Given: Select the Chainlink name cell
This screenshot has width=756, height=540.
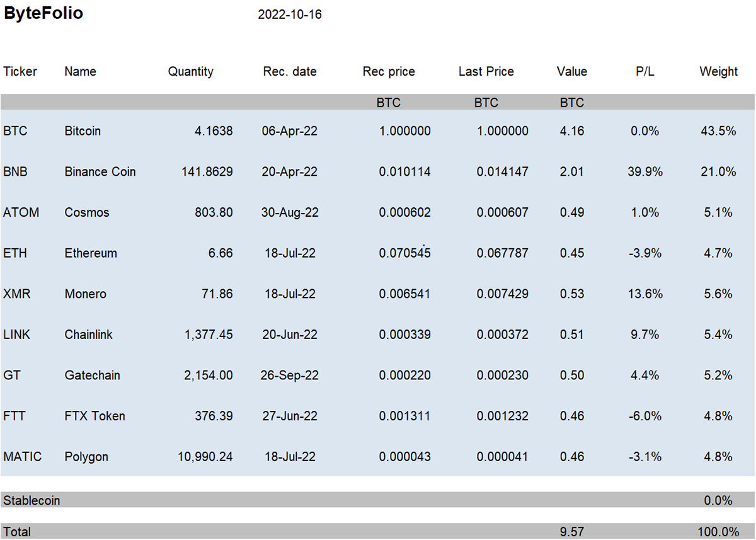Looking at the screenshot, I should [x=88, y=335].
